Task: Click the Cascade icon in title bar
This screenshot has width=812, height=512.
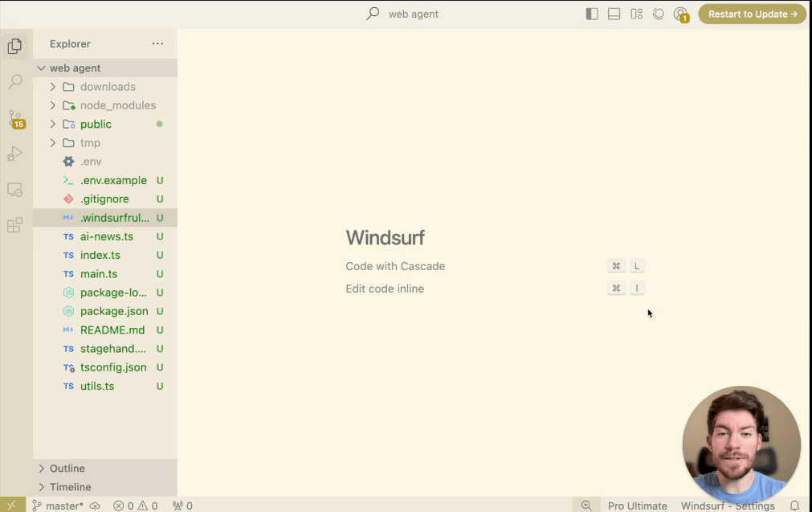Action: pyautogui.click(x=659, y=14)
